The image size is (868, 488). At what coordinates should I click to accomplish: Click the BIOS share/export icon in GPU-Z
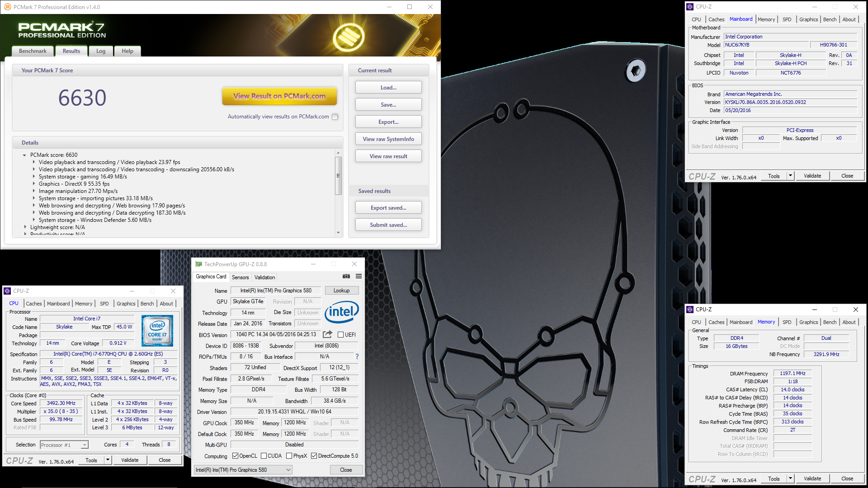click(x=327, y=334)
